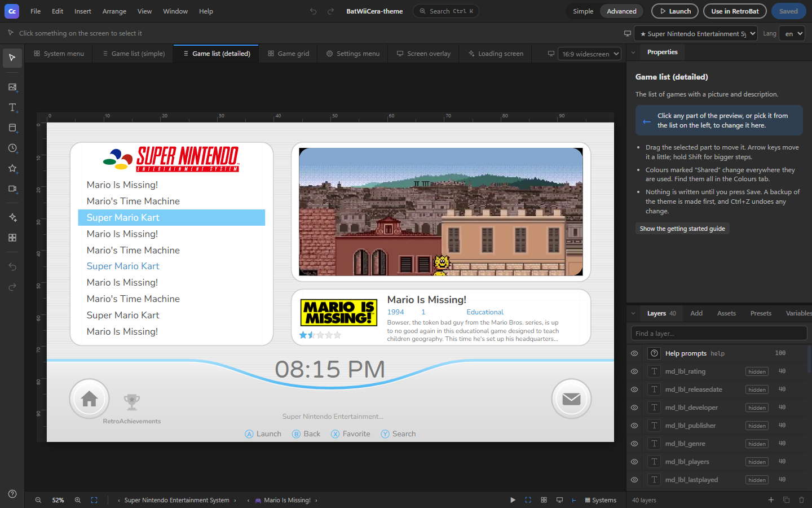Click the Use in RetroBat button
Viewport: 812px width, 508px height.
(x=735, y=11)
